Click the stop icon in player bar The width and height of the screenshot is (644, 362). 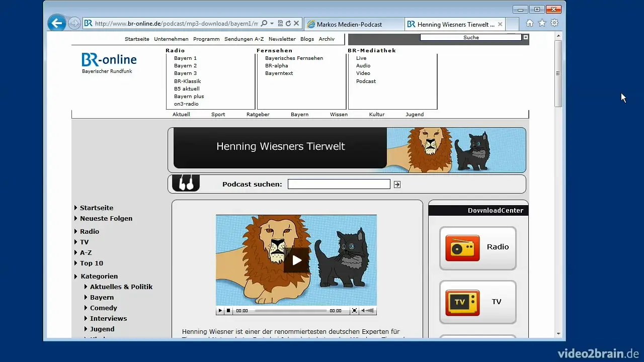tap(228, 311)
